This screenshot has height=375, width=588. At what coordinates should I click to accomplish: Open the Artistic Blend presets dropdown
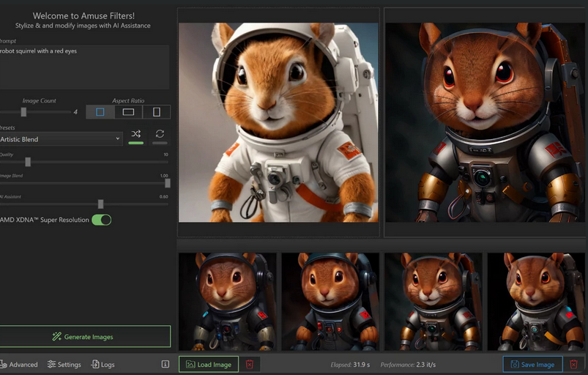coord(61,139)
